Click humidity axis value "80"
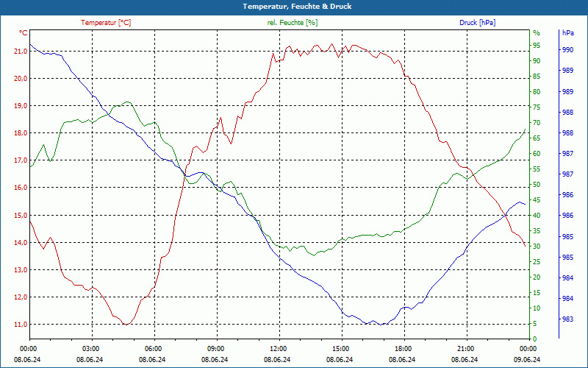Screen dimensions: 588x368 coord(537,92)
